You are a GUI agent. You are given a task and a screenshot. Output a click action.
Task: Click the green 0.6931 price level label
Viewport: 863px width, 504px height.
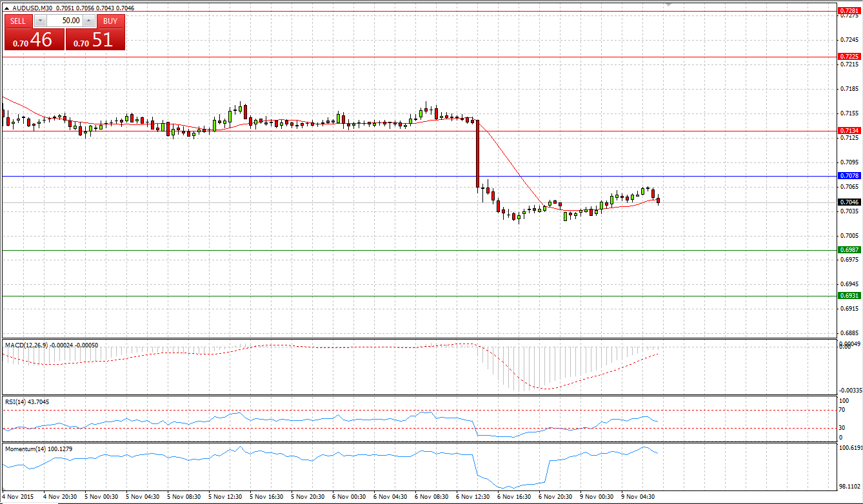point(849,296)
